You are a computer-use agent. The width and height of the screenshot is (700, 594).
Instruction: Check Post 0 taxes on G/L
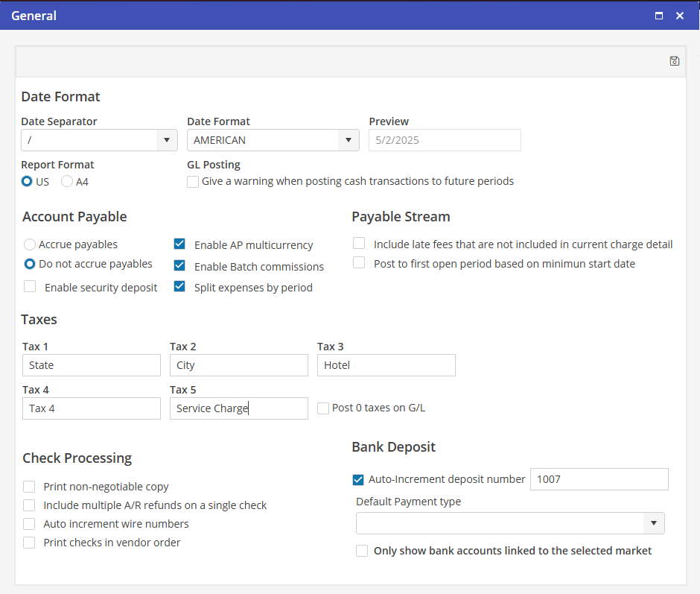pyautogui.click(x=323, y=408)
